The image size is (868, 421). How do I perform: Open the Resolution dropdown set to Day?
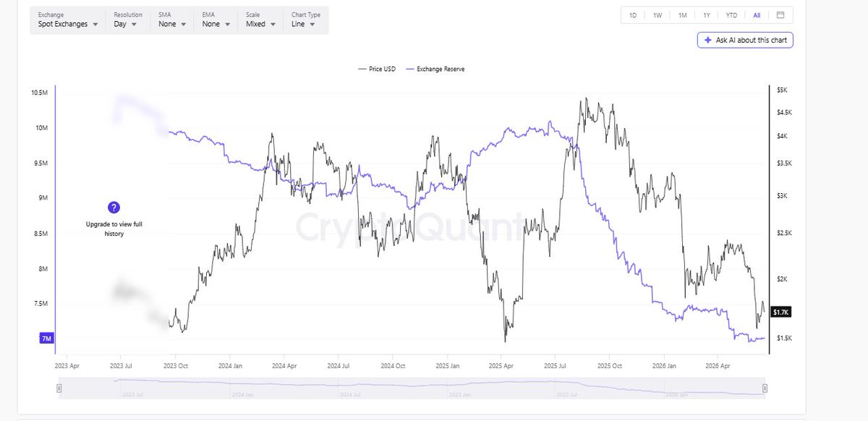(128, 20)
